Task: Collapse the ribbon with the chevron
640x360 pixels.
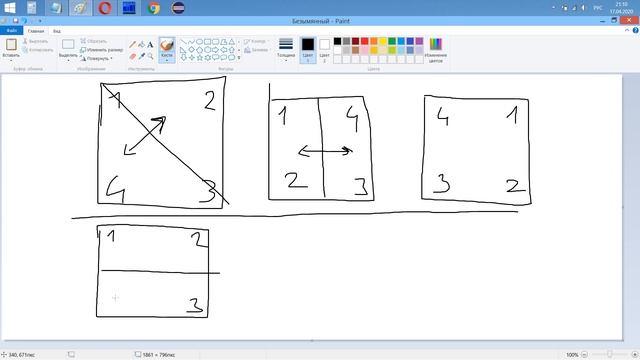Action: (x=627, y=31)
